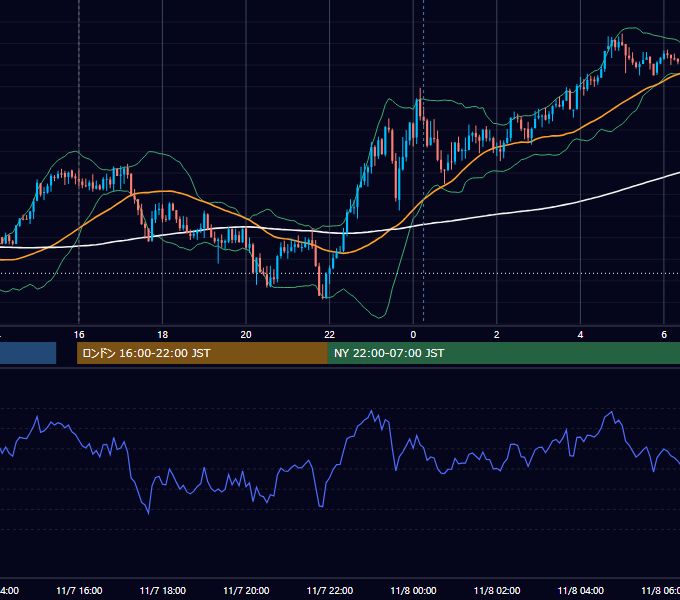
Task: Click the 6 hour axis label
Action: 664,335
